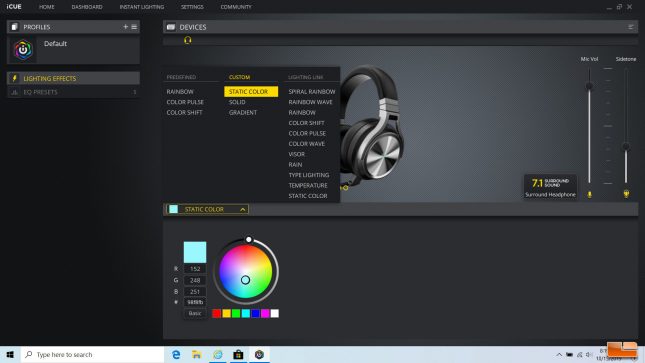Open the Instant Lighting tab

pos(142,7)
